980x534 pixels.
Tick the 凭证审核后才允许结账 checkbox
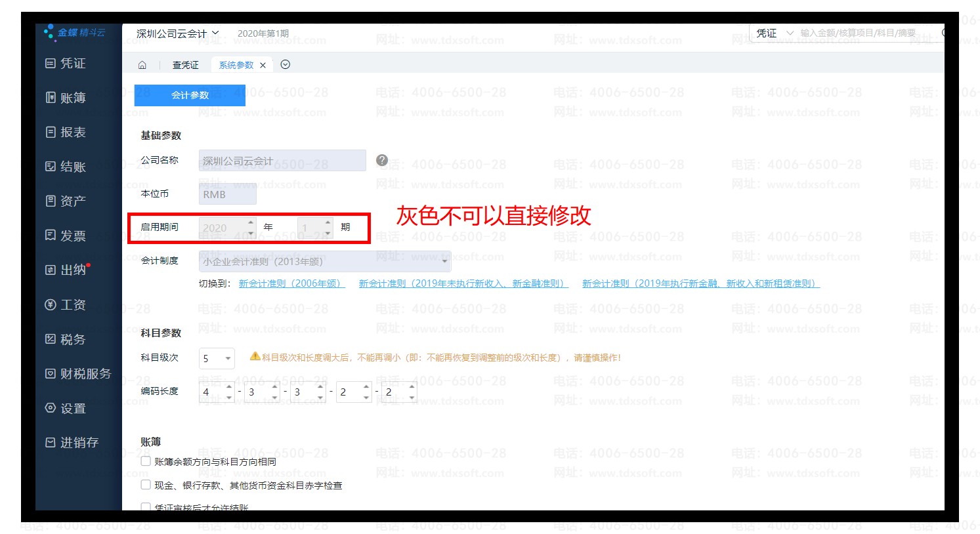(146, 506)
